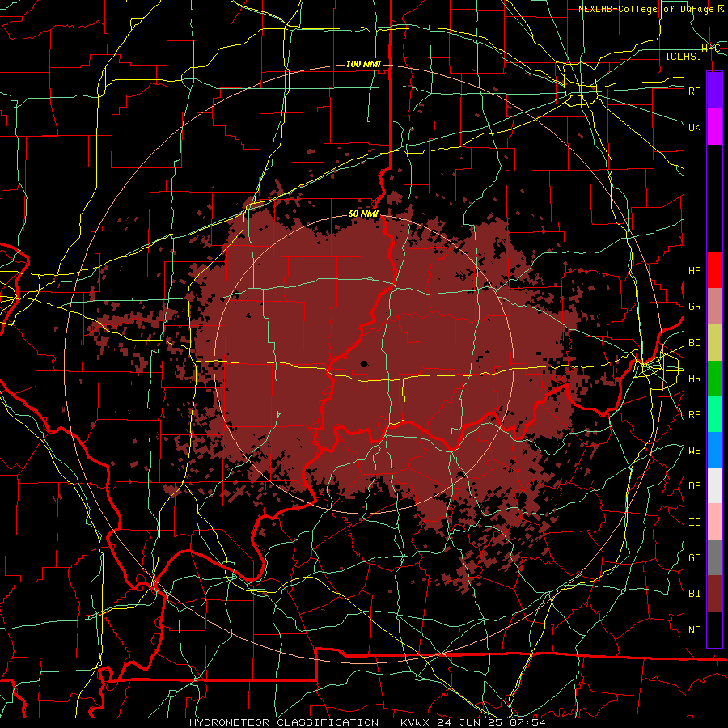Image resolution: width=728 pixels, height=728 pixels.
Task: Click the 'KVWX' radar site identifier
Action: [417, 722]
